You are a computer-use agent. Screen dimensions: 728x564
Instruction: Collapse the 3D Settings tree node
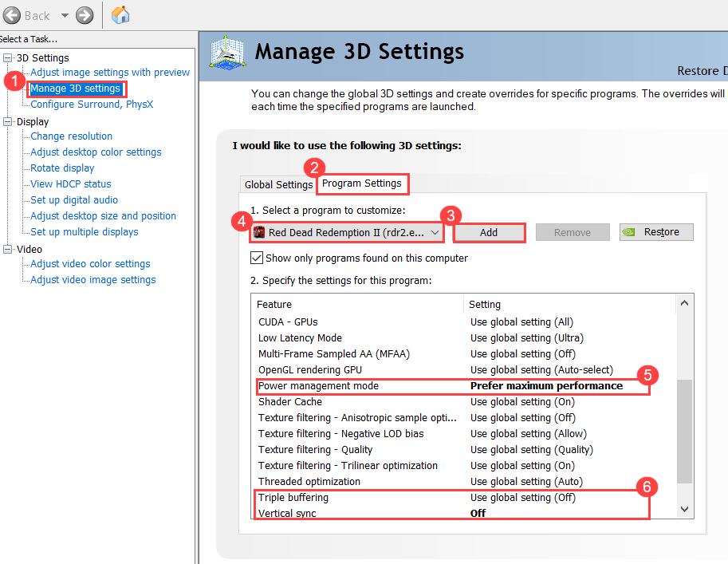click(9, 58)
